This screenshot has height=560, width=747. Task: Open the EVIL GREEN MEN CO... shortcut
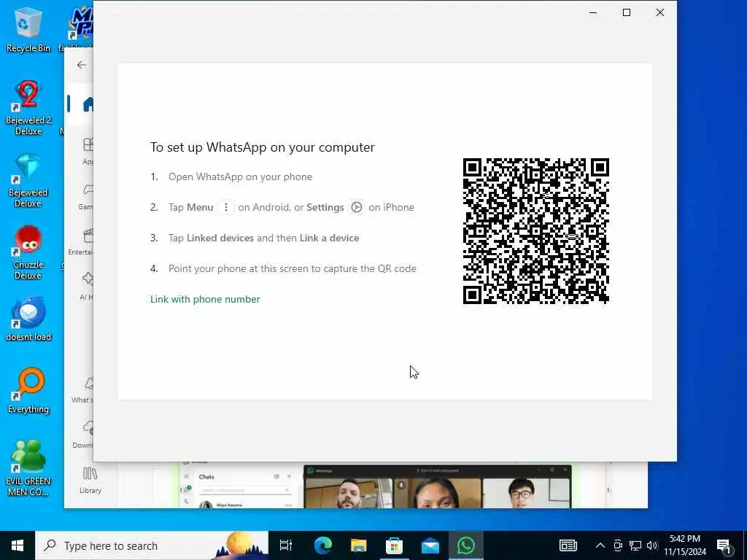pos(28,468)
